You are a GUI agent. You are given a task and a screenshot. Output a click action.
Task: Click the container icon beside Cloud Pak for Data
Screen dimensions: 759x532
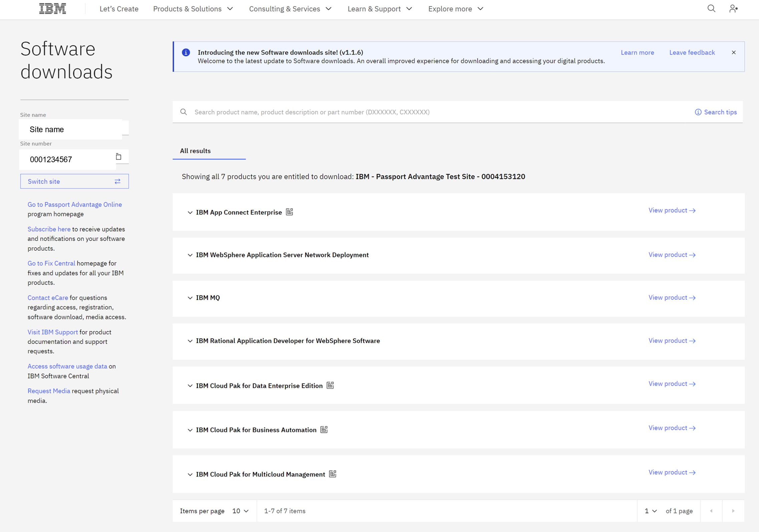(x=330, y=385)
